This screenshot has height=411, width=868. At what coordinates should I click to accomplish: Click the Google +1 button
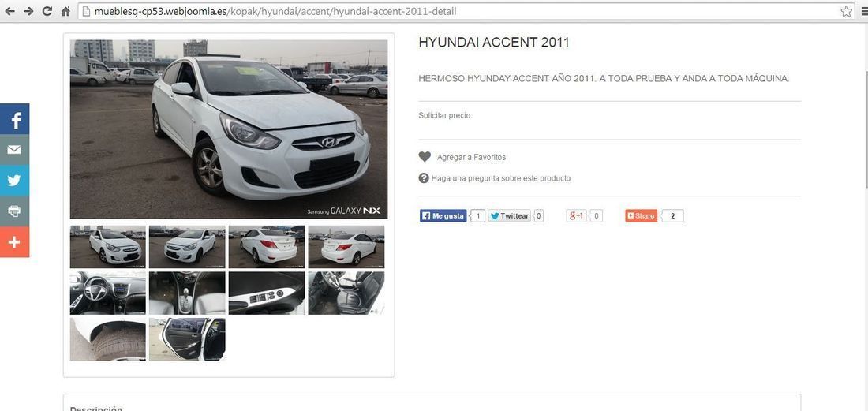tap(576, 215)
